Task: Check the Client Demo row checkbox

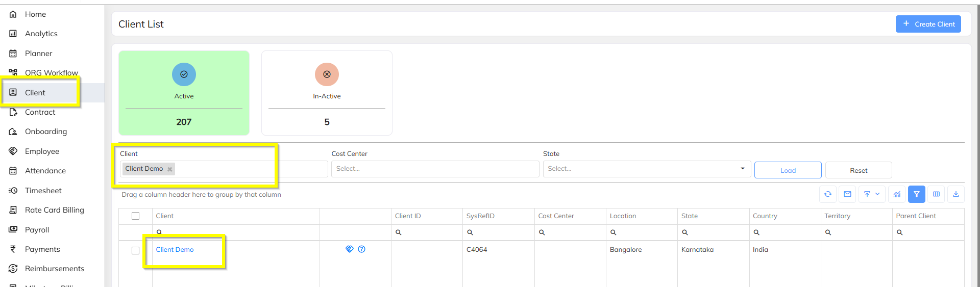Action: [x=135, y=250]
